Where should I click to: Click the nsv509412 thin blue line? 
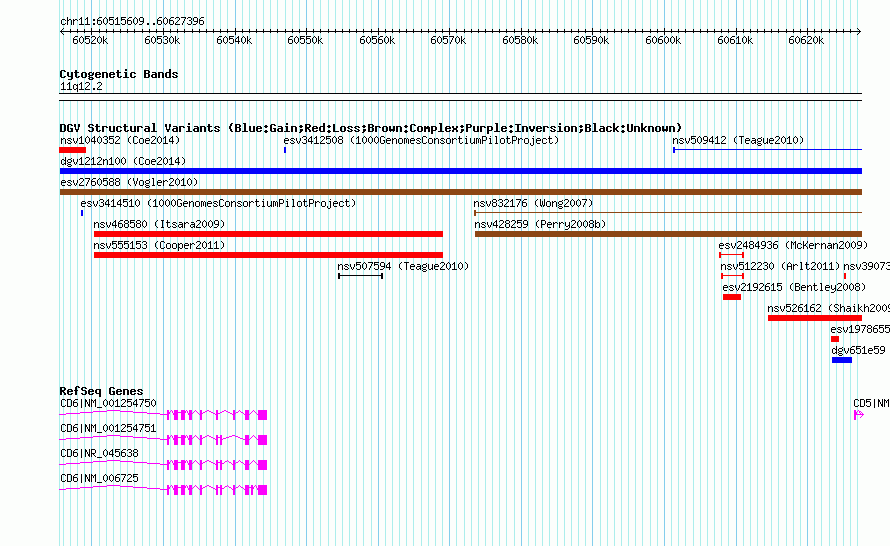[767, 150]
